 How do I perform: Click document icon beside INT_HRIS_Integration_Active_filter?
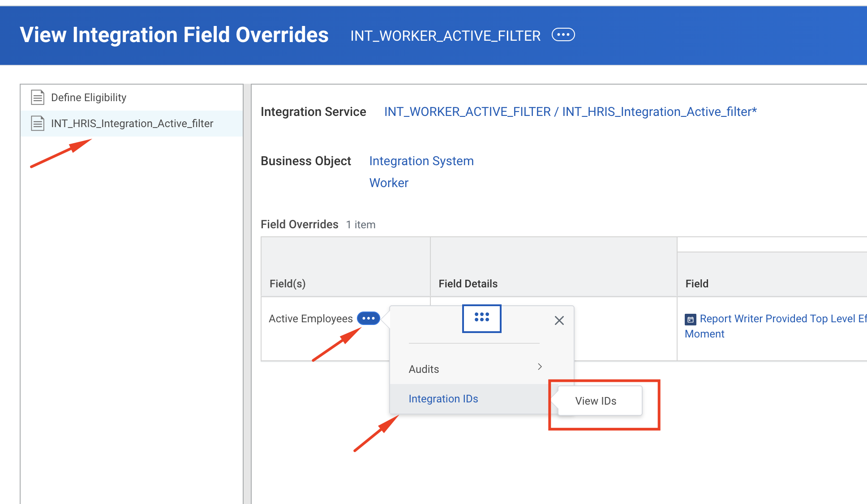tap(38, 123)
